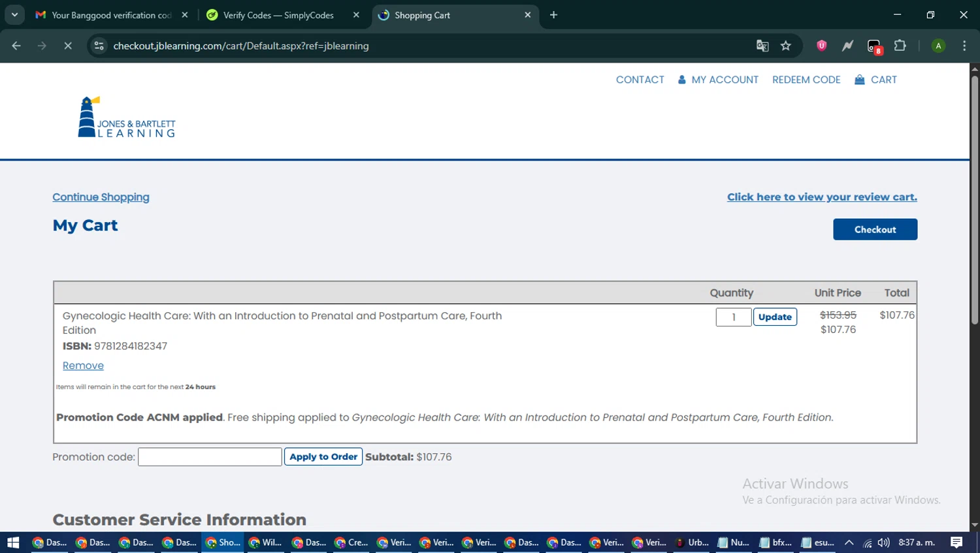The image size is (980, 553).
Task: Select the ISBN 9781284182347 text
Action: pos(115,346)
